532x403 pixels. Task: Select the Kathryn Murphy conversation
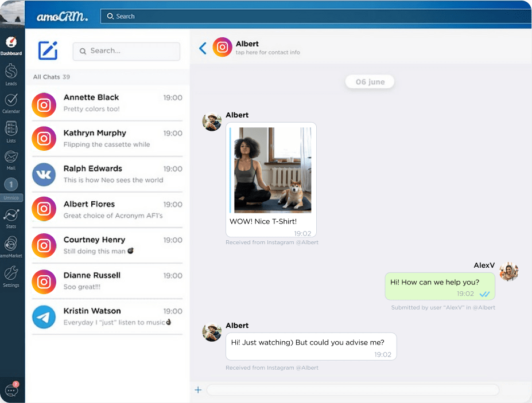click(107, 138)
